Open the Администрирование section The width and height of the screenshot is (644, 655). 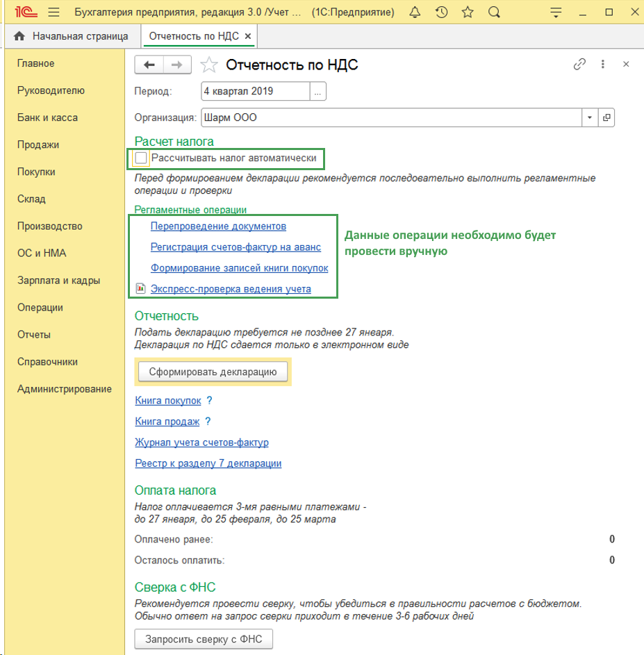click(65, 390)
